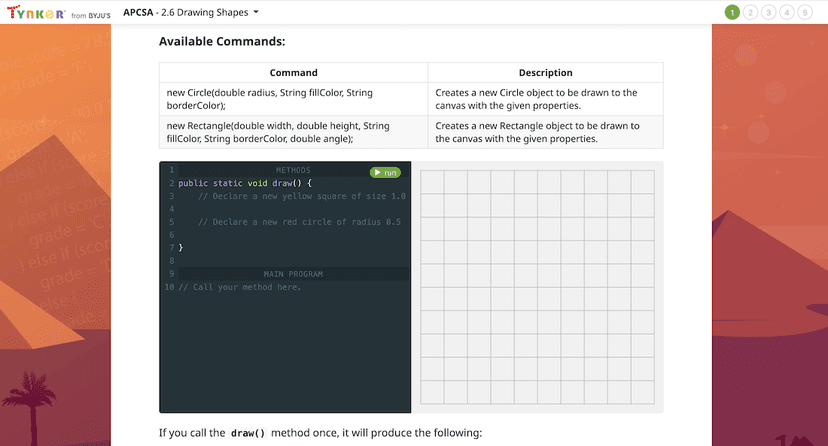Screen dimensions: 828x446
Task: Go to lesson step 1
Action: point(732,12)
